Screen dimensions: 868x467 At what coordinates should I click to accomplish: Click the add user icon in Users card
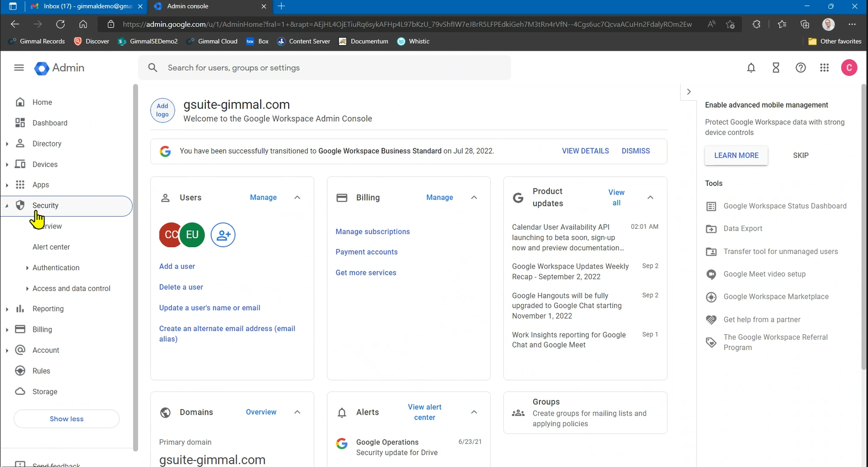point(223,235)
